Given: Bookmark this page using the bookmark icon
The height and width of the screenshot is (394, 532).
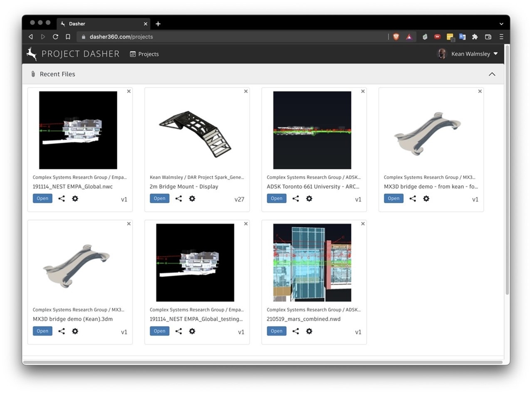Looking at the screenshot, I should (x=68, y=37).
